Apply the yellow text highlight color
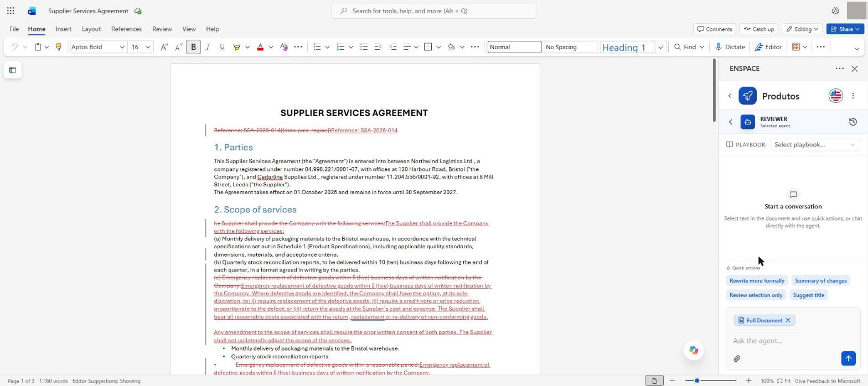 pyautogui.click(x=237, y=47)
